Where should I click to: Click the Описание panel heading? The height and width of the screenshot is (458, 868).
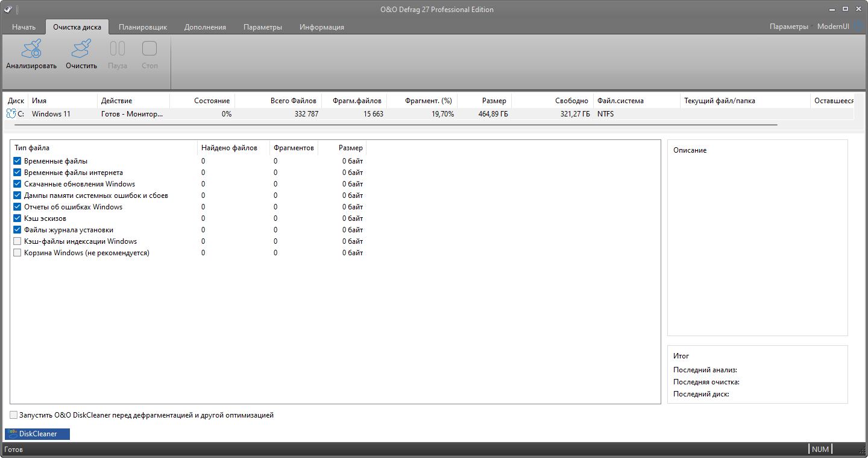tap(690, 150)
